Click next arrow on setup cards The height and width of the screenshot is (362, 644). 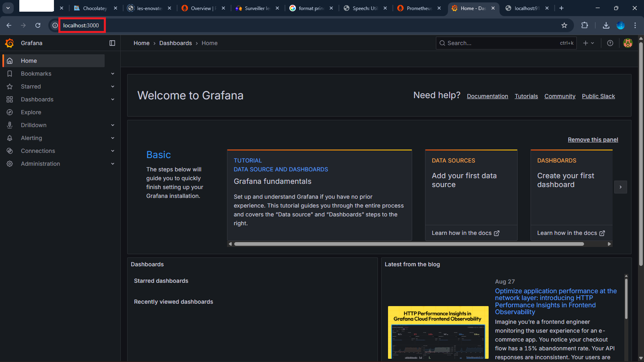[x=621, y=187]
